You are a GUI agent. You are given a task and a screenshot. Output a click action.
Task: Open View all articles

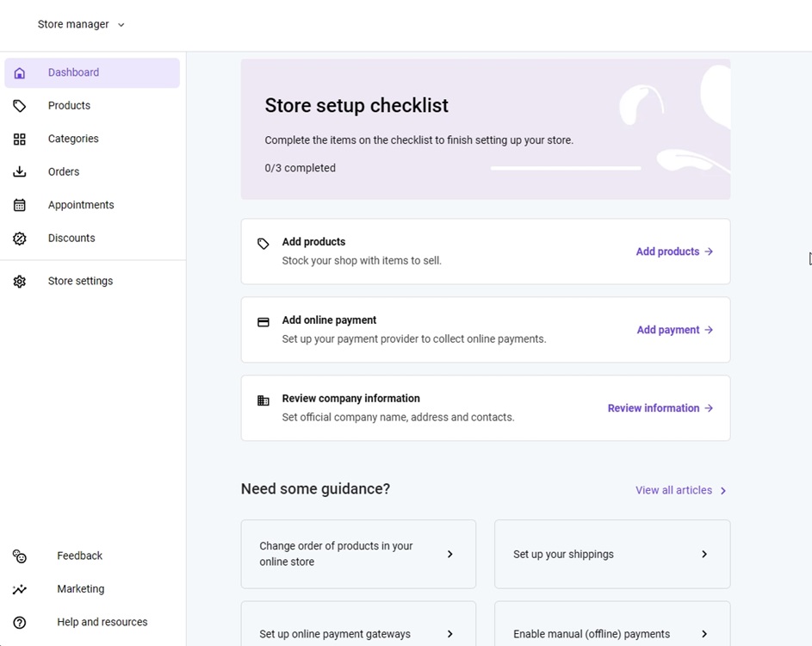point(679,489)
